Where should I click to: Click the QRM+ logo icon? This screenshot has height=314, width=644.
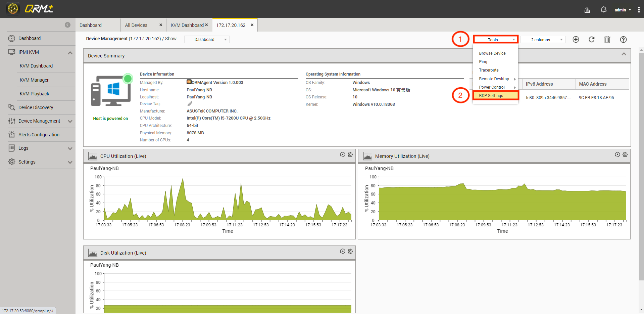[x=13, y=9]
